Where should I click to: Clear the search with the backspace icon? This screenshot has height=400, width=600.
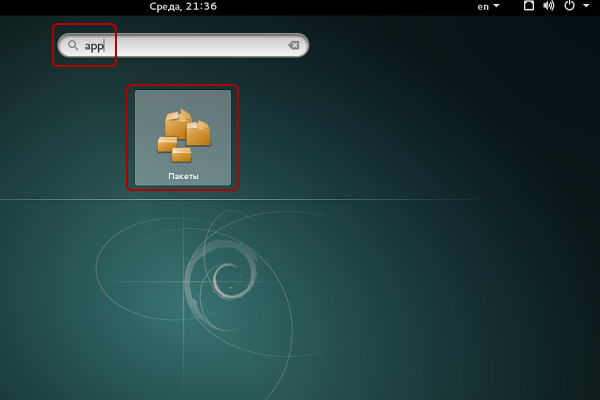293,46
